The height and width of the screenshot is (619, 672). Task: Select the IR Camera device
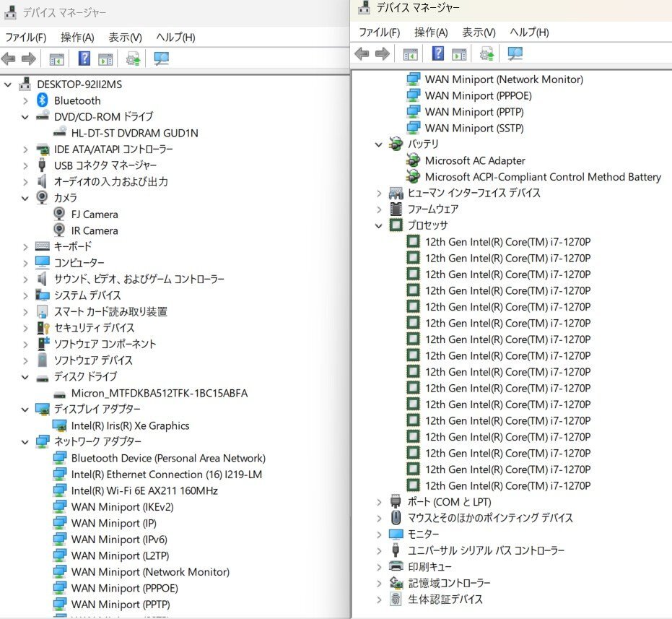(x=95, y=230)
